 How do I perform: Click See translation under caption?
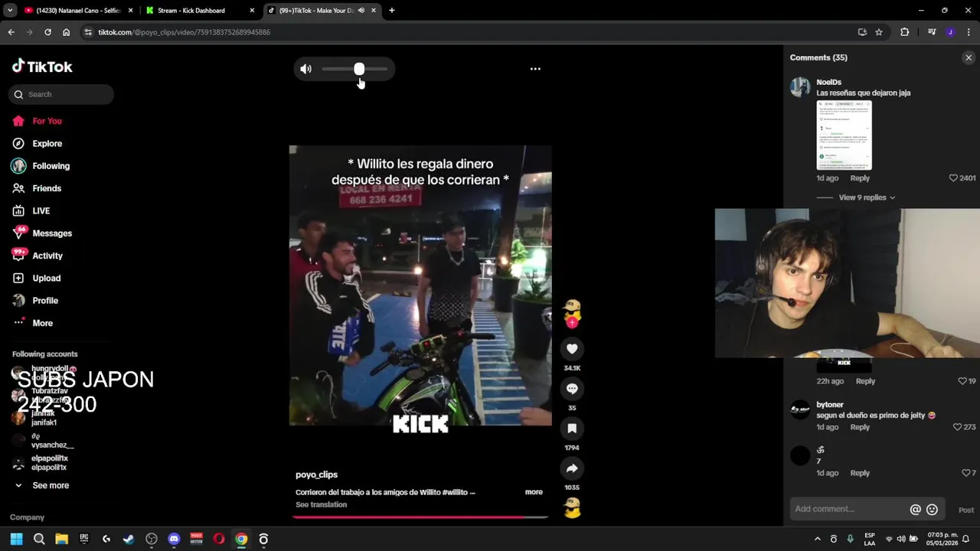[x=321, y=504]
